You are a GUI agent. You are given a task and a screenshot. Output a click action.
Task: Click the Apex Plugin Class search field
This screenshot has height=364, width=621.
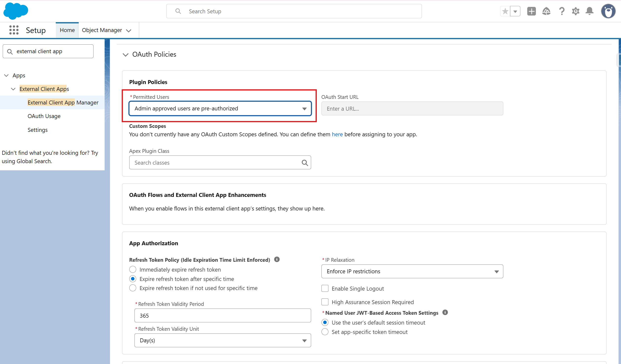click(220, 162)
